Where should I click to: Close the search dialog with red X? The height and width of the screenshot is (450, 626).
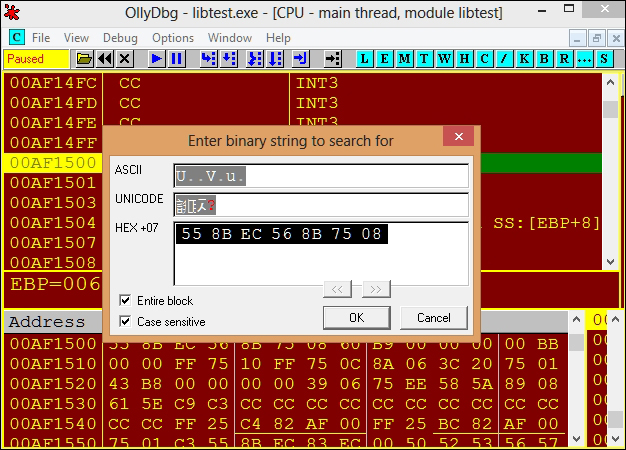[x=459, y=137]
